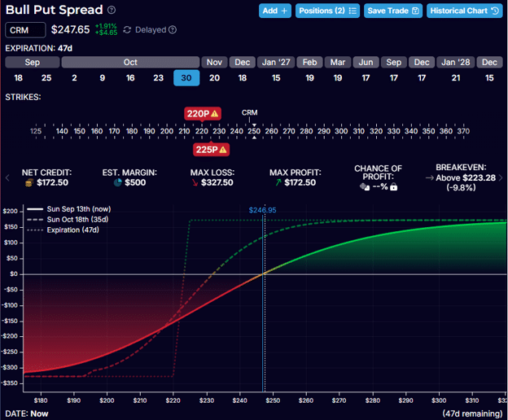Open the Delayed info question icon
Image resolution: width=508 pixels, height=420 pixels.
tap(173, 30)
